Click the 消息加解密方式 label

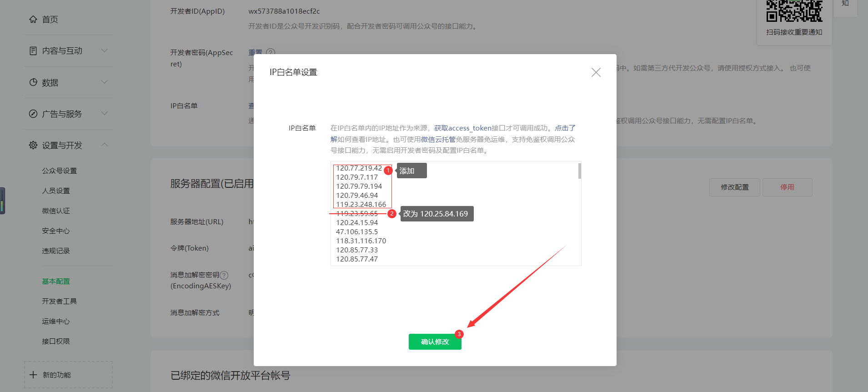point(195,313)
